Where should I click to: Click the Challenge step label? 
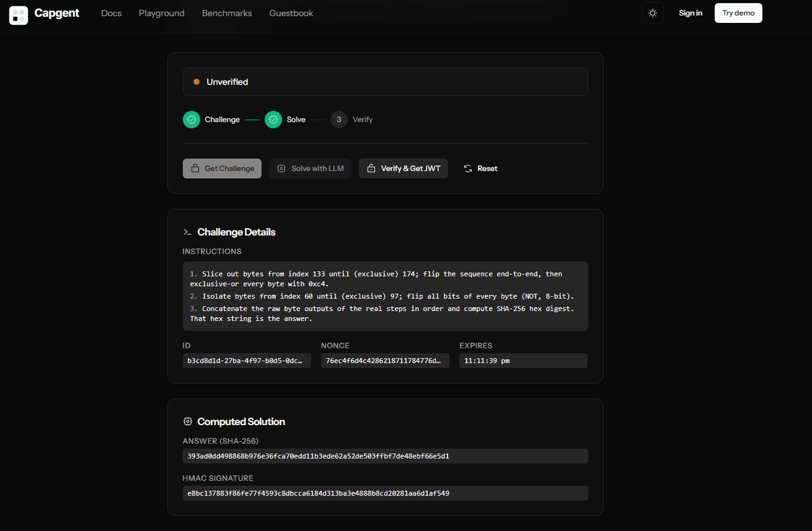[x=223, y=120]
